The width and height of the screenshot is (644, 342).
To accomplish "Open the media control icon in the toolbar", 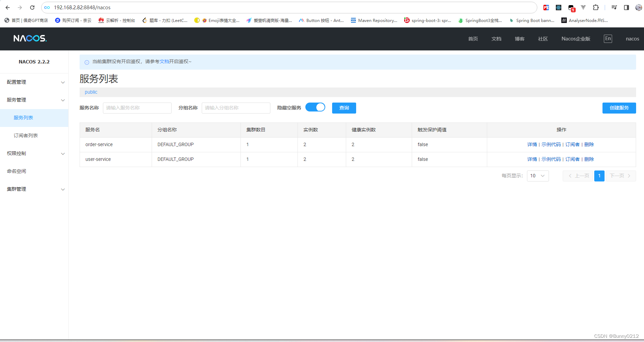I will (x=614, y=8).
